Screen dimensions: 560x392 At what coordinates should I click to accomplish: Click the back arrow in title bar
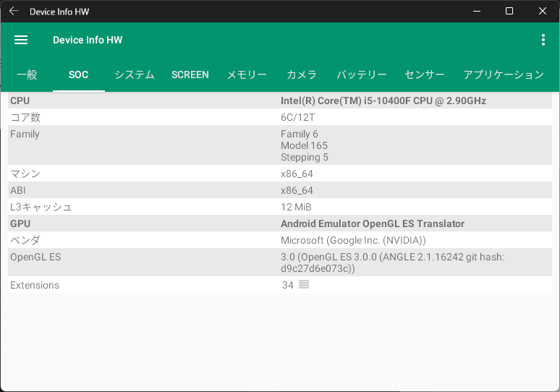[14, 12]
